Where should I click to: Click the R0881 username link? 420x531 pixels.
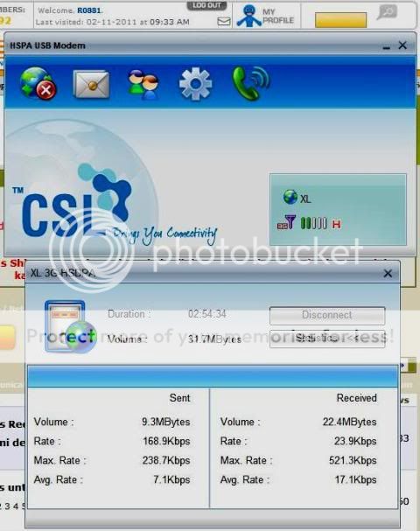click(89, 10)
